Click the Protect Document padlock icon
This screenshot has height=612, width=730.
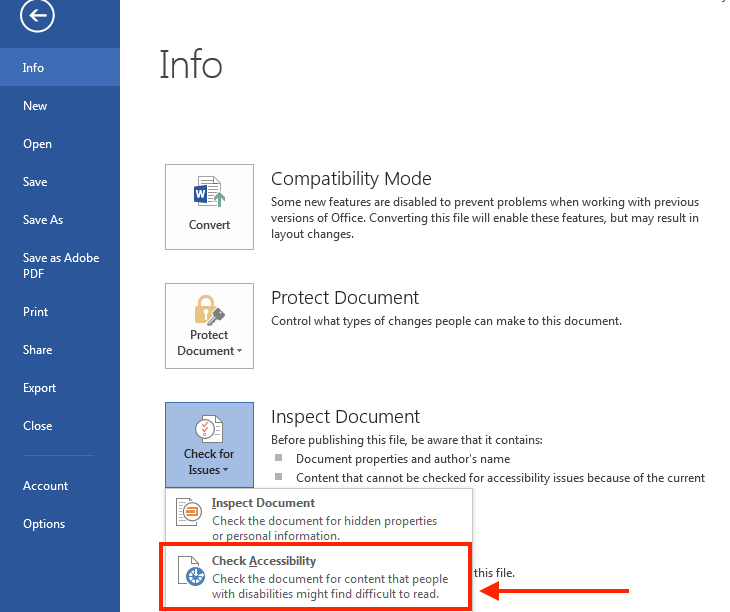(209, 309)
